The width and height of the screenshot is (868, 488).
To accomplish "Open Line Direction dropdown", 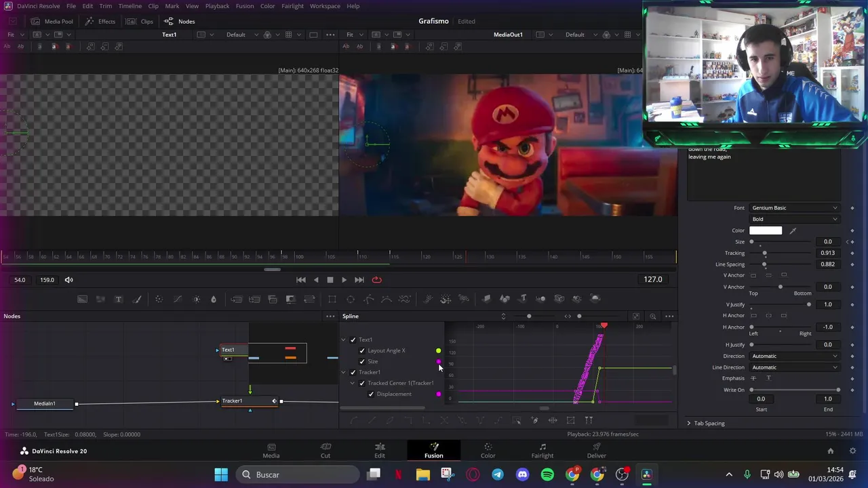I will click(794, 368).
